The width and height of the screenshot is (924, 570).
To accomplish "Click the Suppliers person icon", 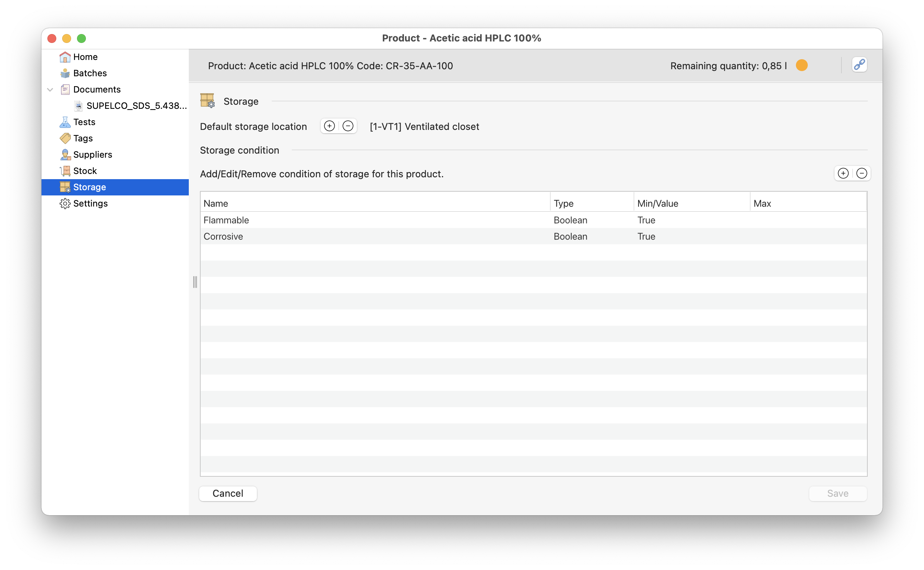I will tap(65, 155).
